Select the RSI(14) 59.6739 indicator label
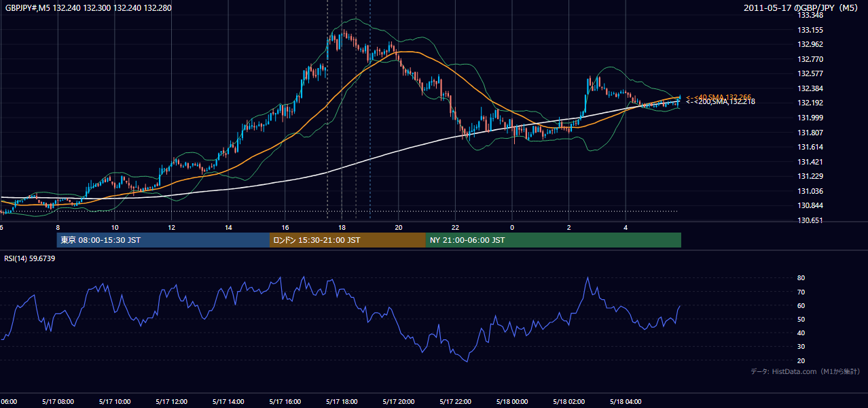 point(30,258)
